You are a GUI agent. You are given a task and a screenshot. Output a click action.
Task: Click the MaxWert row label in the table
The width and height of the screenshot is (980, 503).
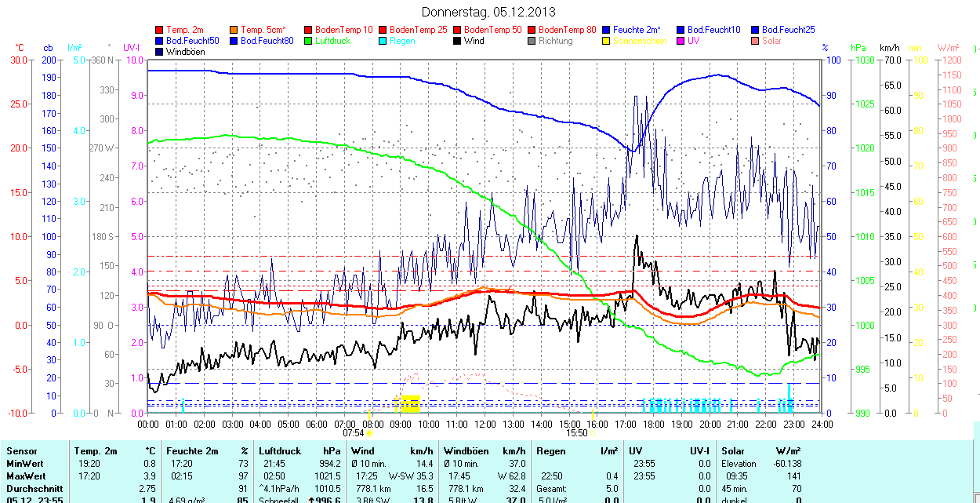click(27, 476)
